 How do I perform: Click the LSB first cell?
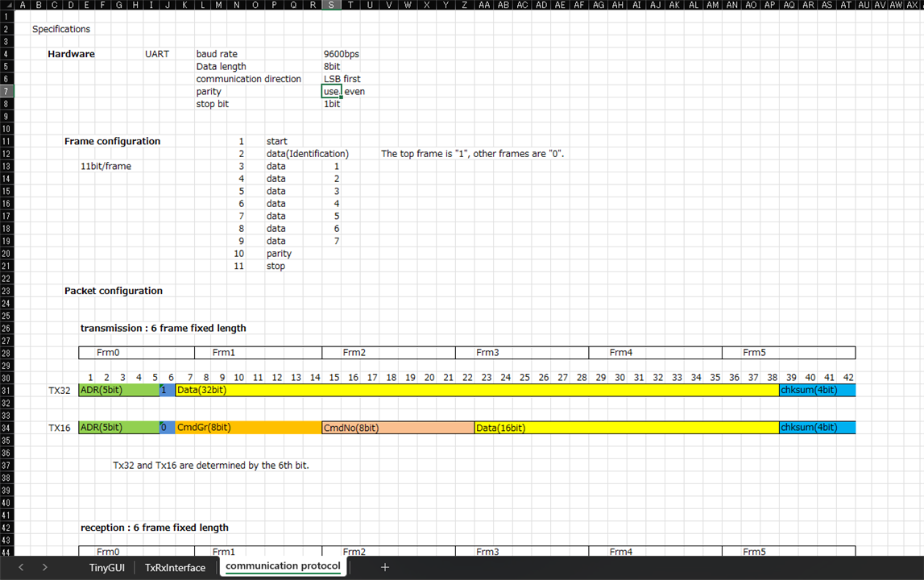click(x=342, y=79)
